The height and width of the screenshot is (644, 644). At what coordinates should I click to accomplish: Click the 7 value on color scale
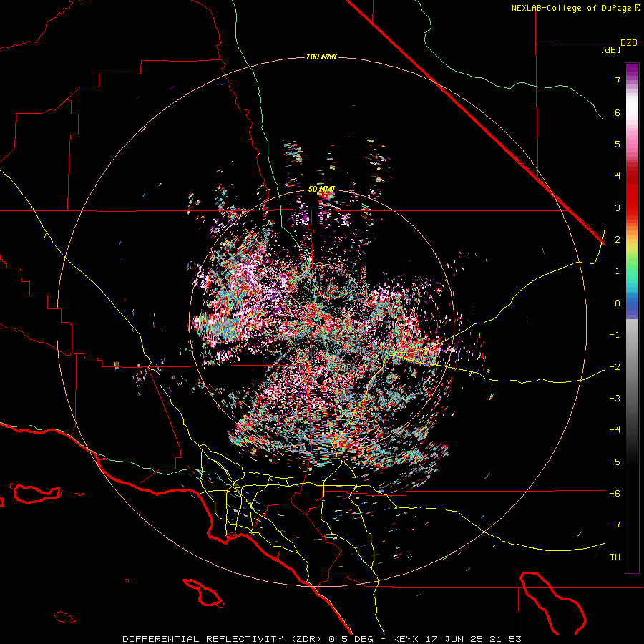tap(618, 80)
